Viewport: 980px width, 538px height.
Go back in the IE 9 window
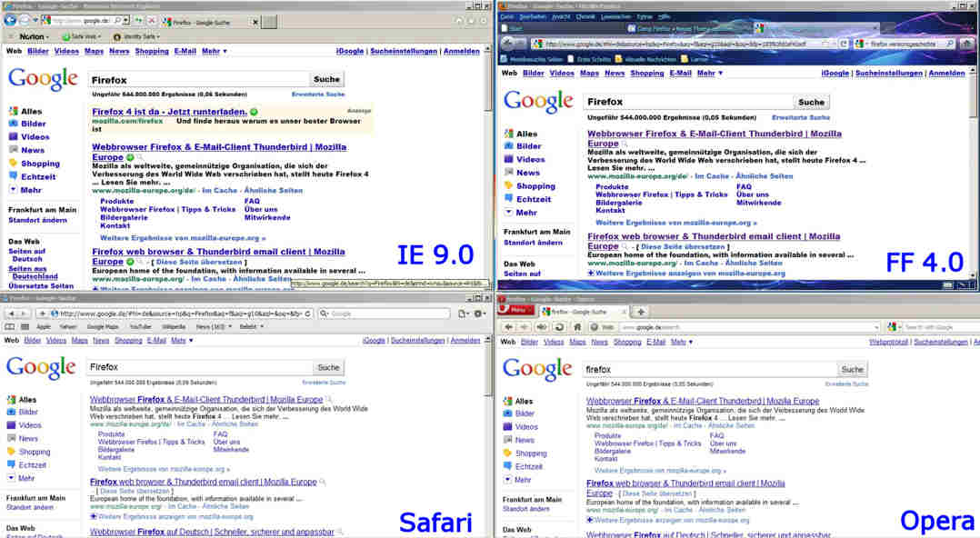pos(10,20)
